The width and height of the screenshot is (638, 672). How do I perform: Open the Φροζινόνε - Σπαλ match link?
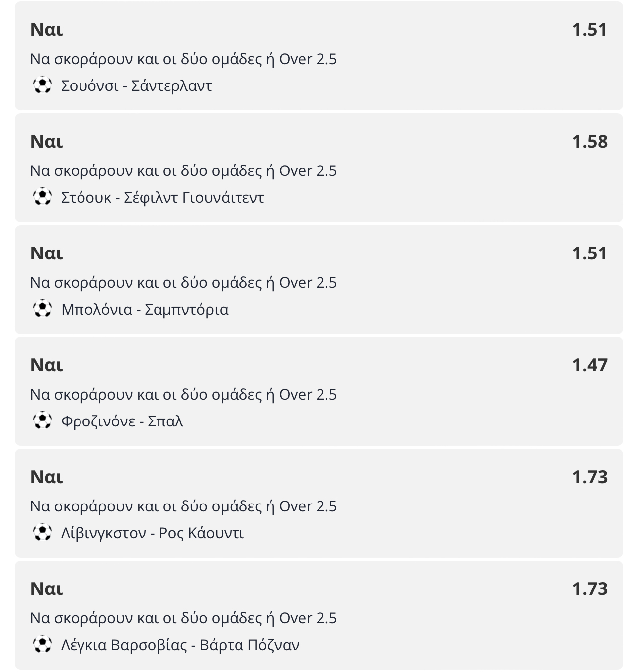coord(122,421)
